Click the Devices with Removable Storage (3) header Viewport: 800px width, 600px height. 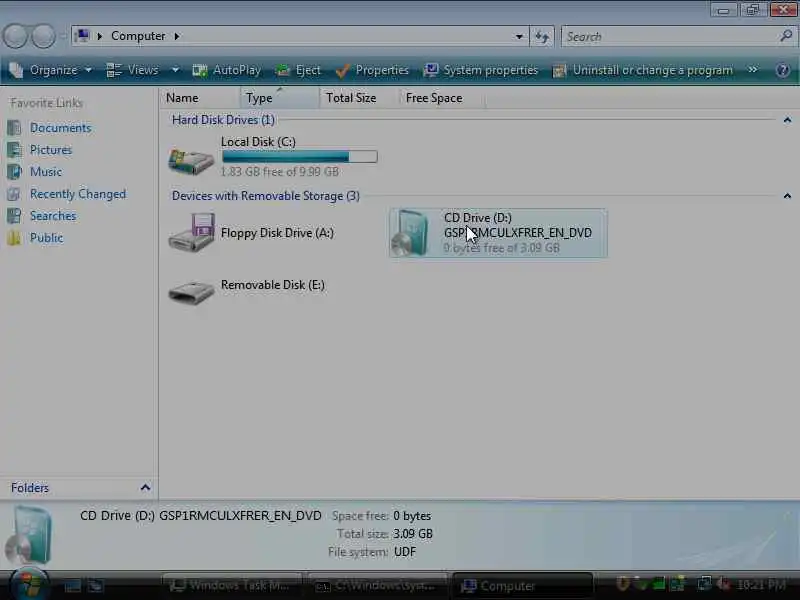[x=266, y=196]
